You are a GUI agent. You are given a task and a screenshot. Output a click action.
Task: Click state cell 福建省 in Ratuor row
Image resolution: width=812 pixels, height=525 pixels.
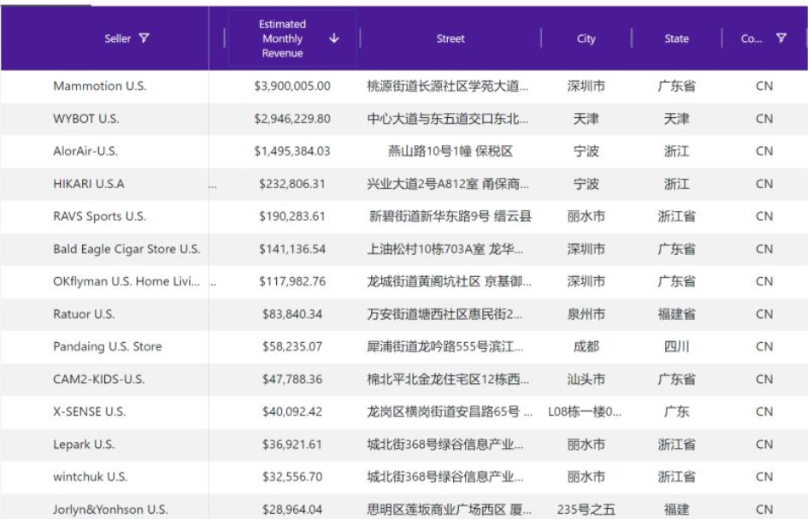click(x=676, y=314)
